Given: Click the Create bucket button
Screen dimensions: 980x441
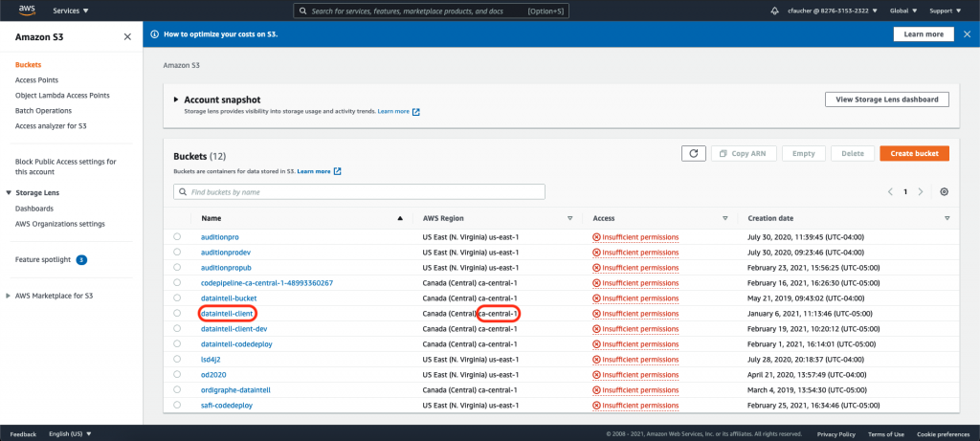Looking at the screenshot, I should click(x=914, y=153).
